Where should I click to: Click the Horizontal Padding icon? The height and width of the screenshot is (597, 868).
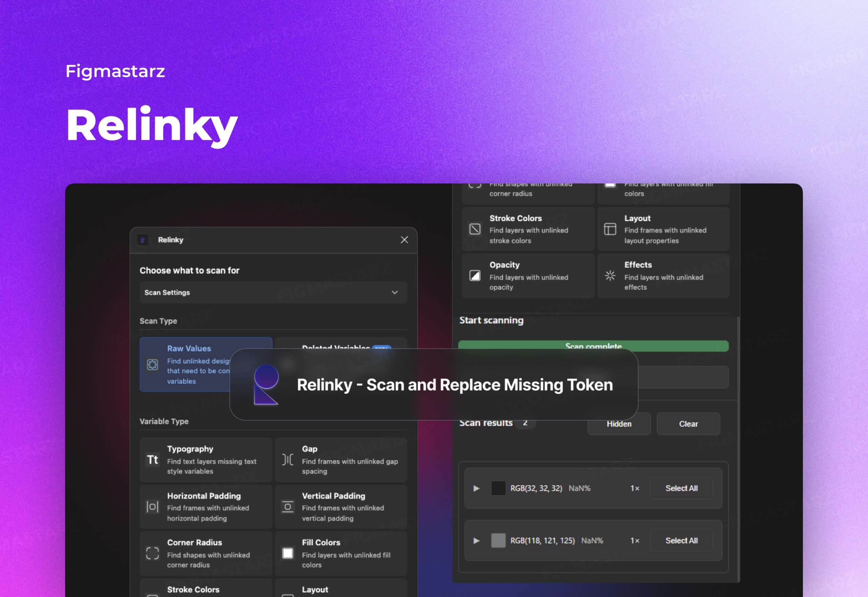[153, 507]
